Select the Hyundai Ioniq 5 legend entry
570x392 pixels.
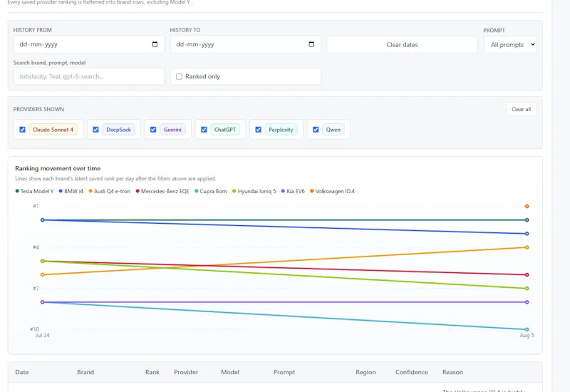(254, 191)
